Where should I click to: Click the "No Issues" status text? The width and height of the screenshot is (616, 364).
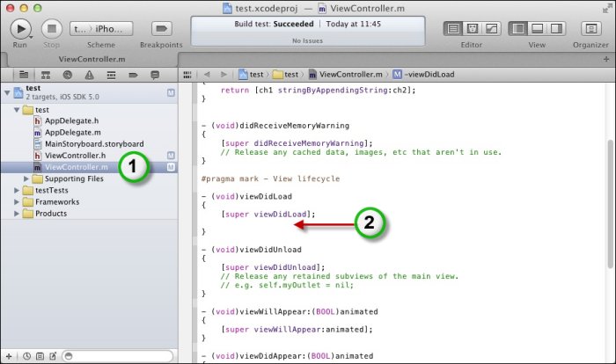[x=308, y=40]
